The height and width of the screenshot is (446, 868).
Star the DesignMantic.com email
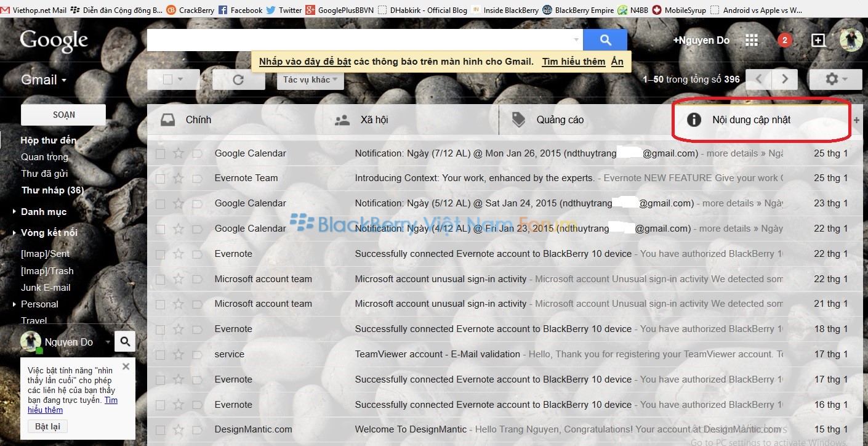click(x=178, y=429)
